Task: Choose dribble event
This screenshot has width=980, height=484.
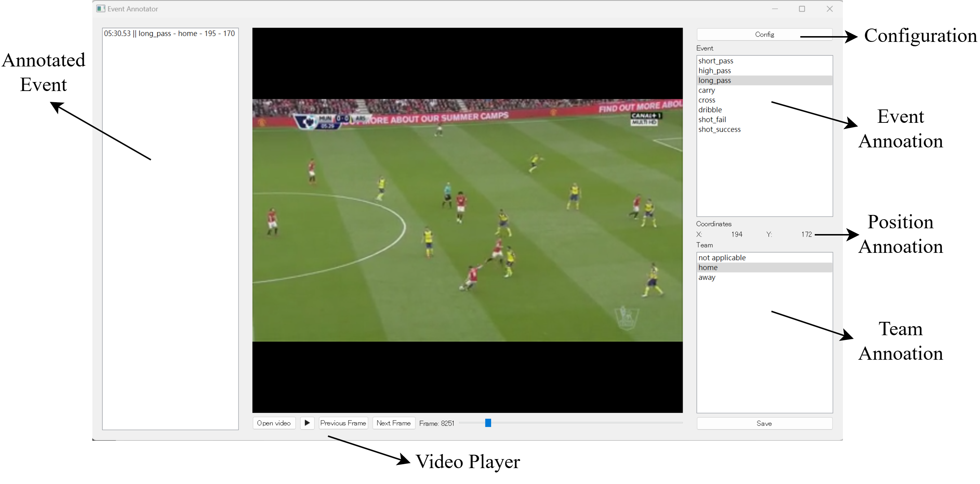Action: point(710,110)
